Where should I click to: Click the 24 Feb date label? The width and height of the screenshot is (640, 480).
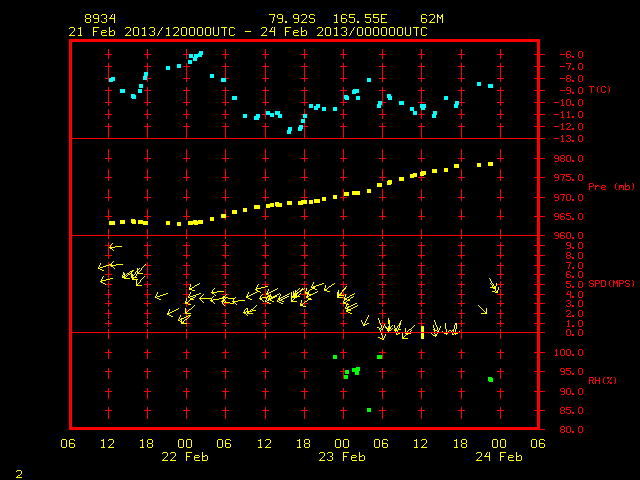499,457
